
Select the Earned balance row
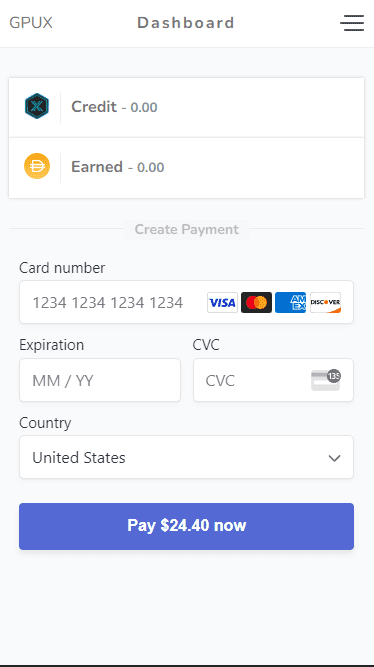tap(186, 168)
